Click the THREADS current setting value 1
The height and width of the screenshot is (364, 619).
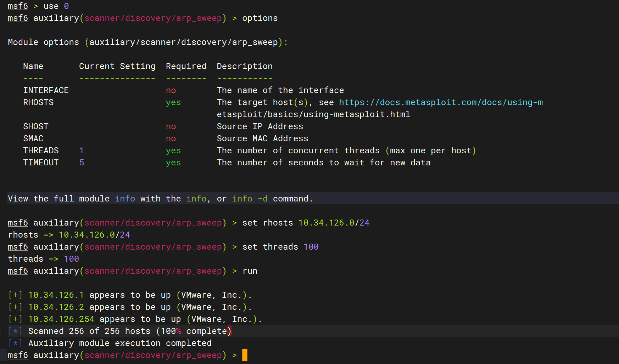(x=82, y=150)
